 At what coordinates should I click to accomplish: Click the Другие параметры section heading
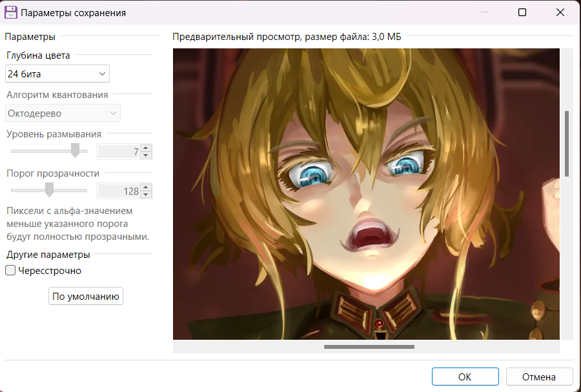tap(48, 254)
